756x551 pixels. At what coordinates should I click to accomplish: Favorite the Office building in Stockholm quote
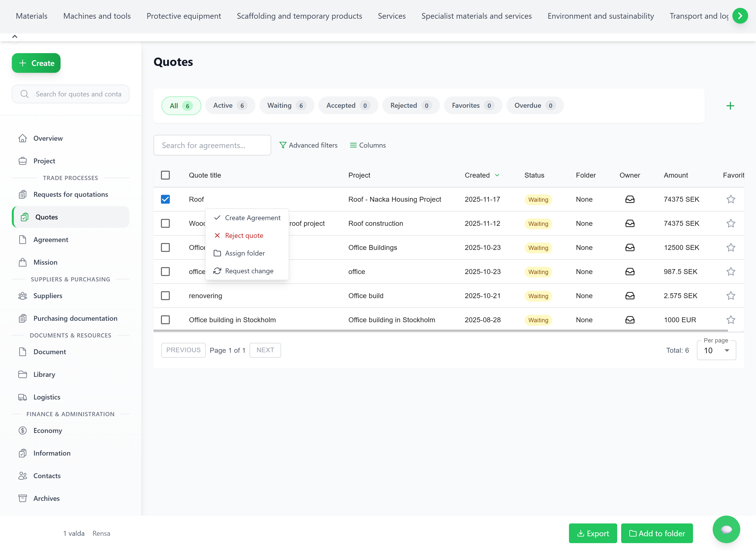pyautogui.click(x=730, y=320)
